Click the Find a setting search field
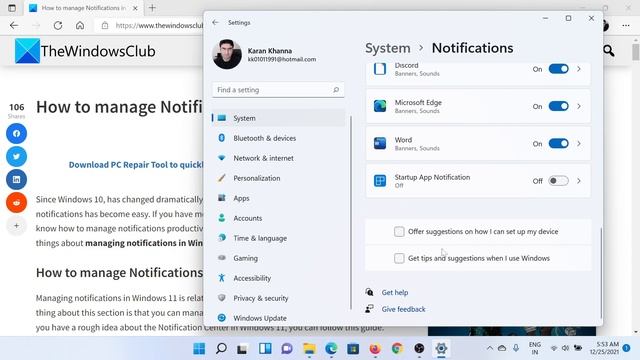This screenshot has height=360, width=640. 278,90
